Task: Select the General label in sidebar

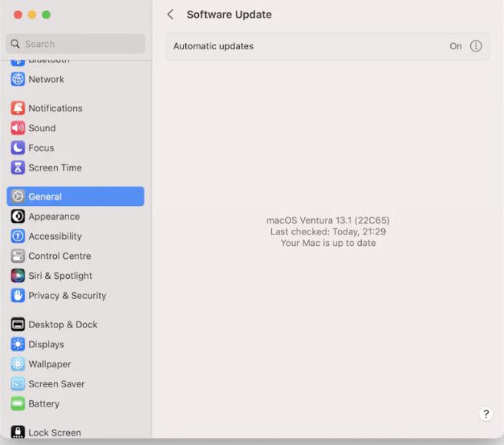Action: 45,197
